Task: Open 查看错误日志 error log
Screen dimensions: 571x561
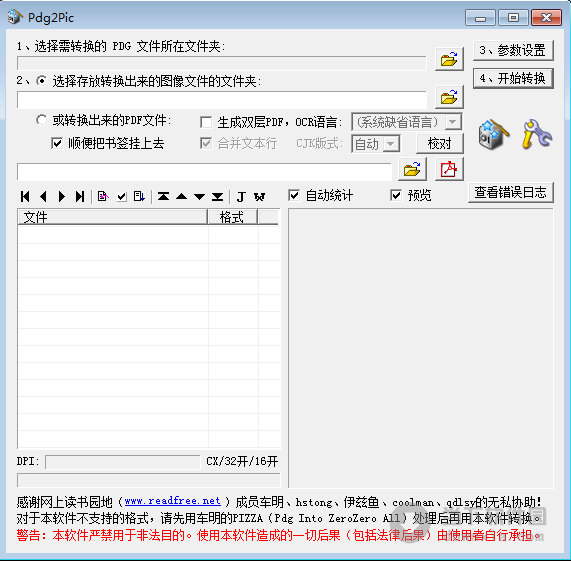Action: [511, 192]
